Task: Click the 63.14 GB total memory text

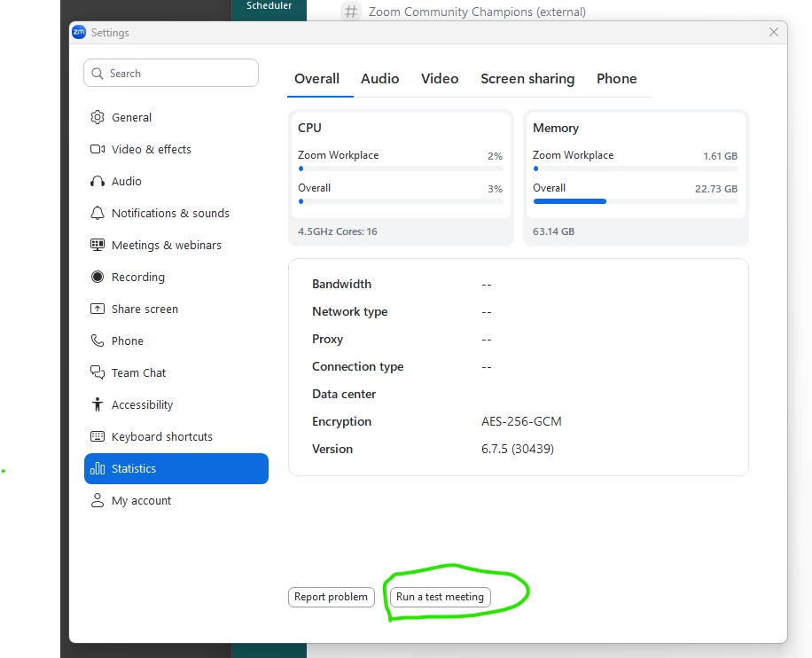Action: 553,231
